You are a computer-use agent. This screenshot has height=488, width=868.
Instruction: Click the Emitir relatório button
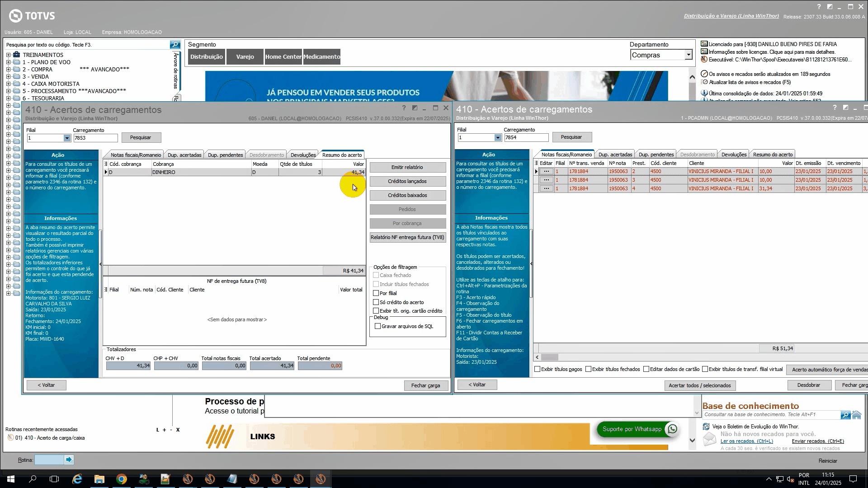click(x=407, y=167)
